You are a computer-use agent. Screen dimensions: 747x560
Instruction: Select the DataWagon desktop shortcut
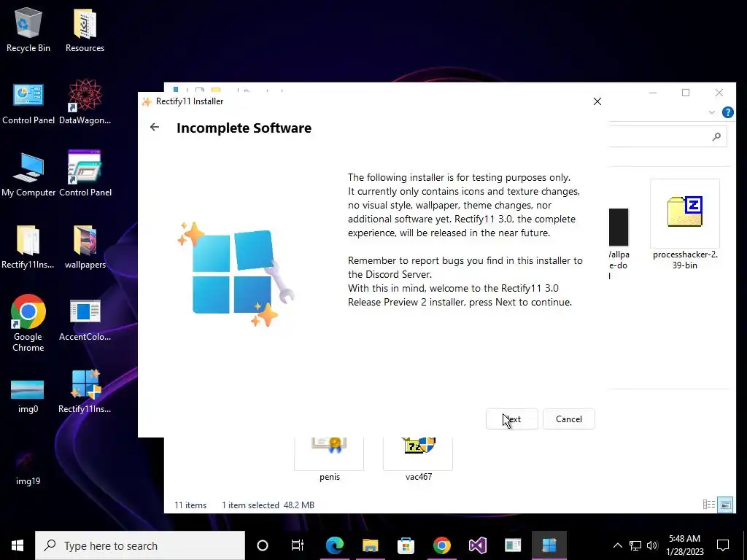tap(85, 102)
